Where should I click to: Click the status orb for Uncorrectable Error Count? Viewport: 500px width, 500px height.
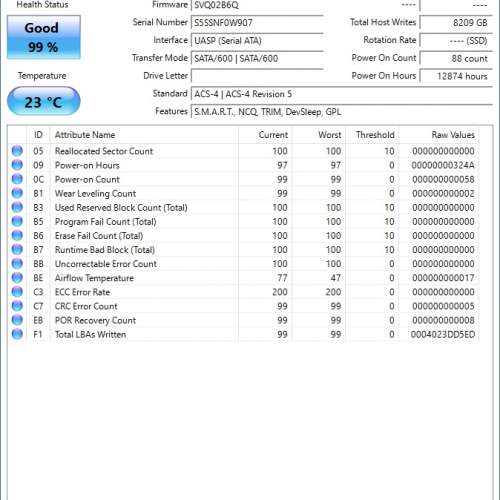(x=17, y=264)
